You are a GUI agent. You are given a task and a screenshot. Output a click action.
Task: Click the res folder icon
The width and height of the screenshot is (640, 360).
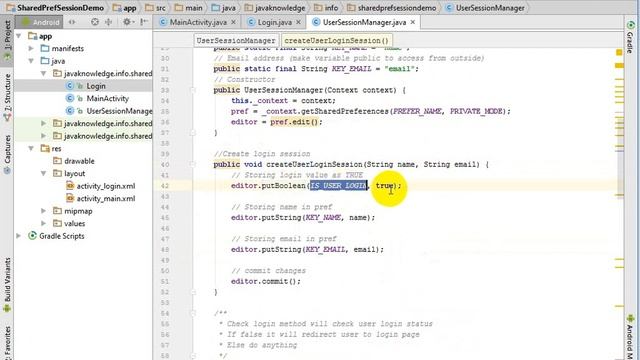45,148
